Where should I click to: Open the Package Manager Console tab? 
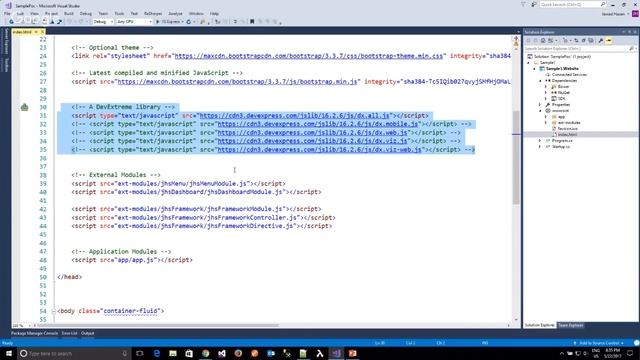click(x=34, y=333)
